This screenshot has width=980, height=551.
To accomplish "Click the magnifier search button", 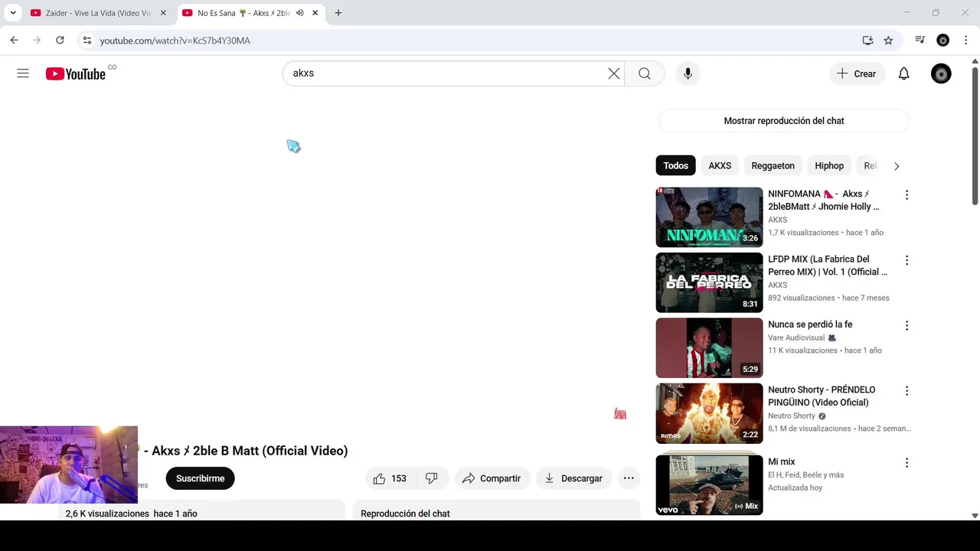I will click(x=645, y=73).
